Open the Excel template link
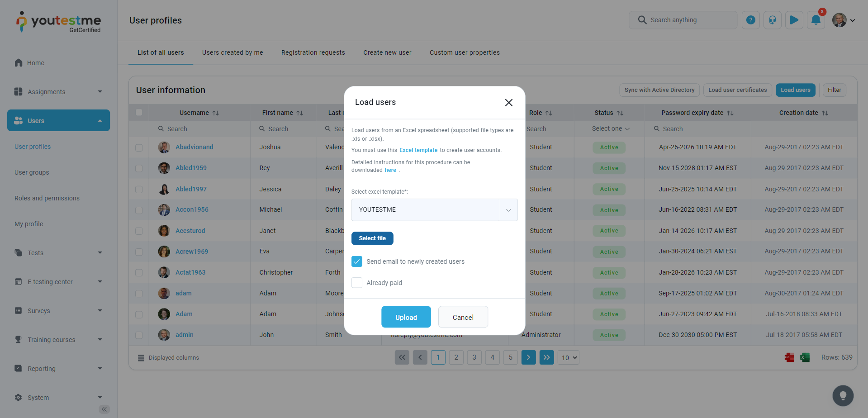This screenshot has height=418, width=868. [418, 150]
